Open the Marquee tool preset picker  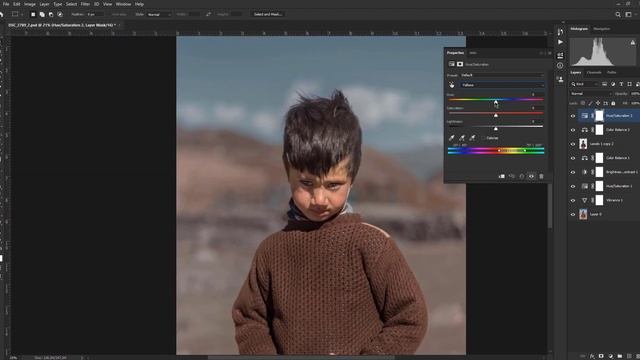point(16,14)
